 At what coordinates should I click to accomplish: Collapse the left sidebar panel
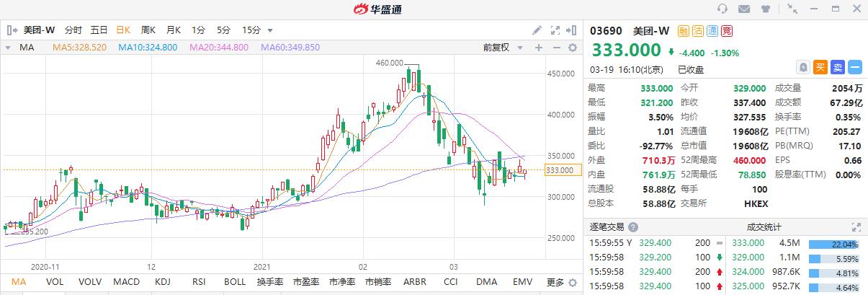tap(12, 30)
